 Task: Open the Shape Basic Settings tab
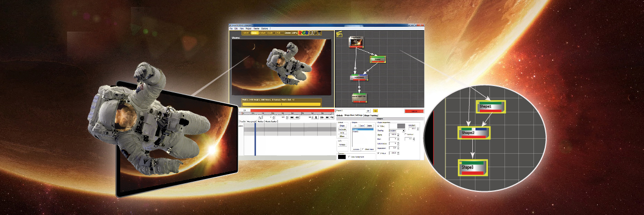point(354,116)
